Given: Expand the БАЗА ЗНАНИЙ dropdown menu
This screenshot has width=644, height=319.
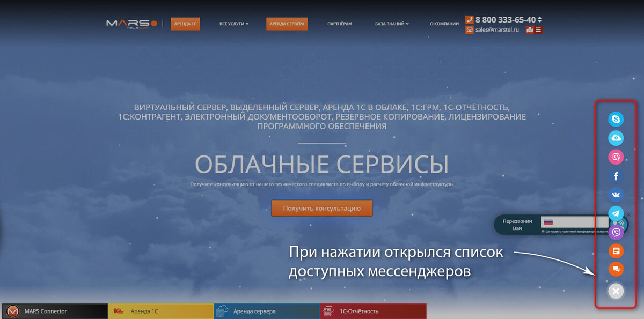Looking at the screenshot, I should point(392,24).
